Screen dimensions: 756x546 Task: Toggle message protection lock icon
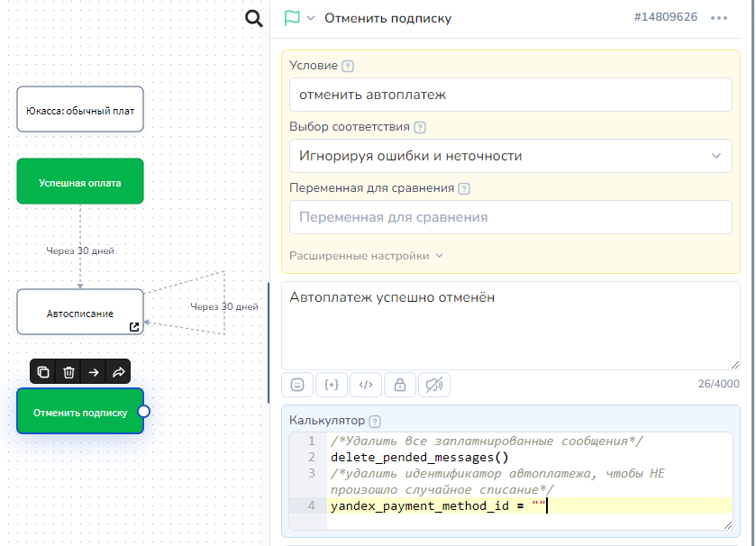[400, 385]
